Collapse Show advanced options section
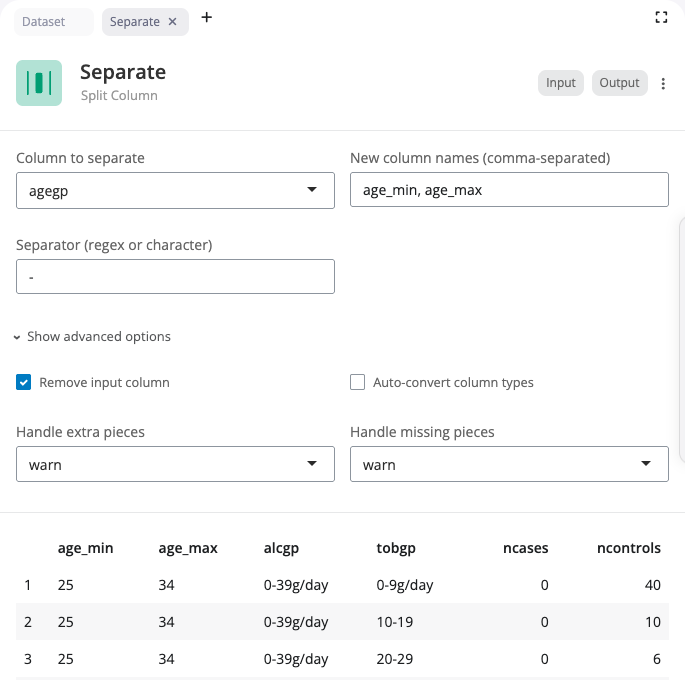This screenshot has width=685, height=680. point(93,337)
